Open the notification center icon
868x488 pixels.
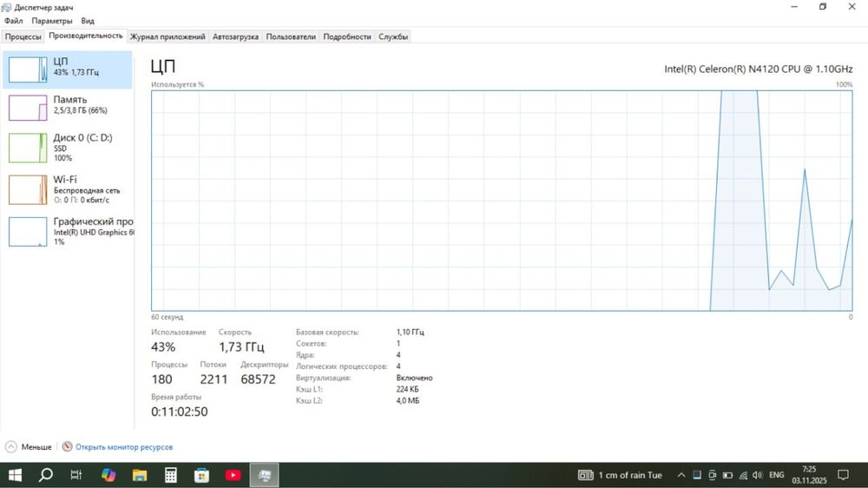(x=843, y=475)
